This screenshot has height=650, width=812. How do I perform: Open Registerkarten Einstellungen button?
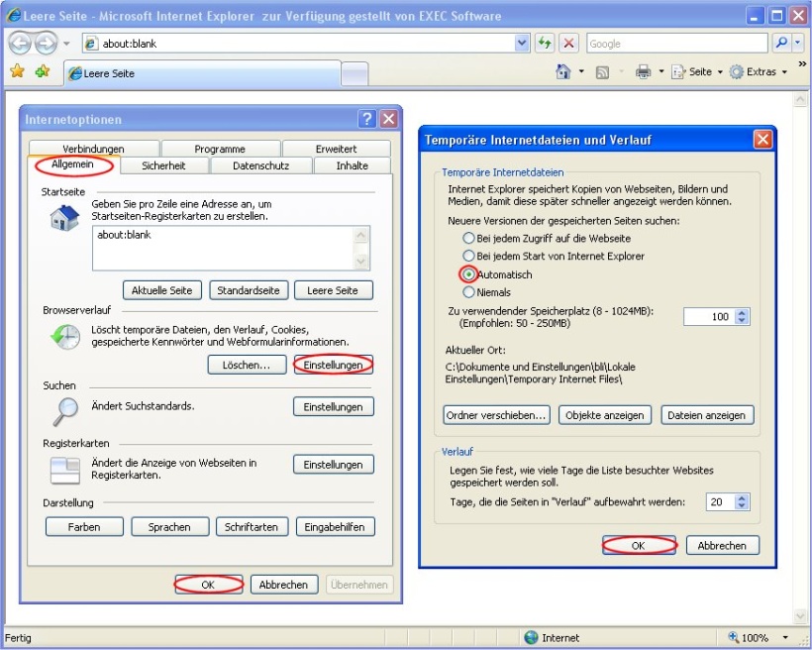tap(333, 465)
